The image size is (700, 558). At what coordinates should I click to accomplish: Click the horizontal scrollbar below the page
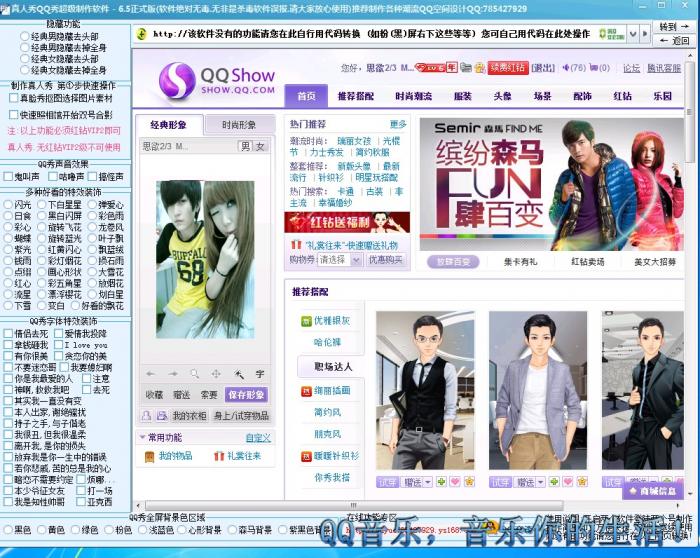pyautogui.click(x=354, y=505)
